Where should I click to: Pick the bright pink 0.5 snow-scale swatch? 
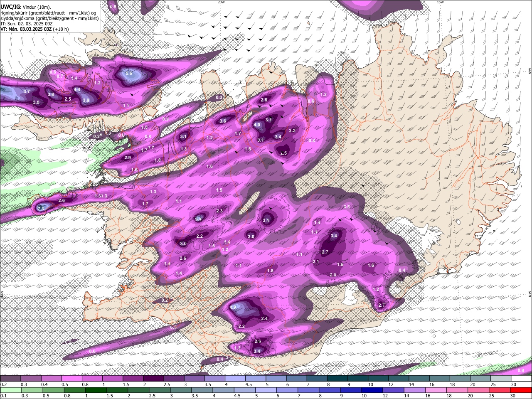(71, 379)
